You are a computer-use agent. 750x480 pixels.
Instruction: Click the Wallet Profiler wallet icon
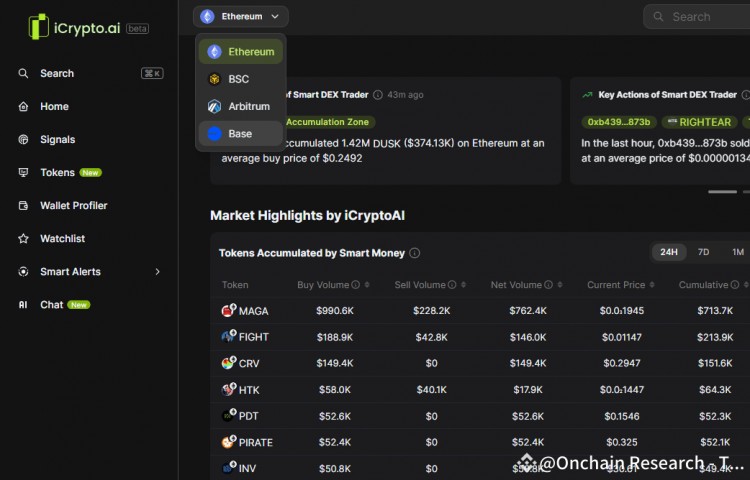point(23,206)
